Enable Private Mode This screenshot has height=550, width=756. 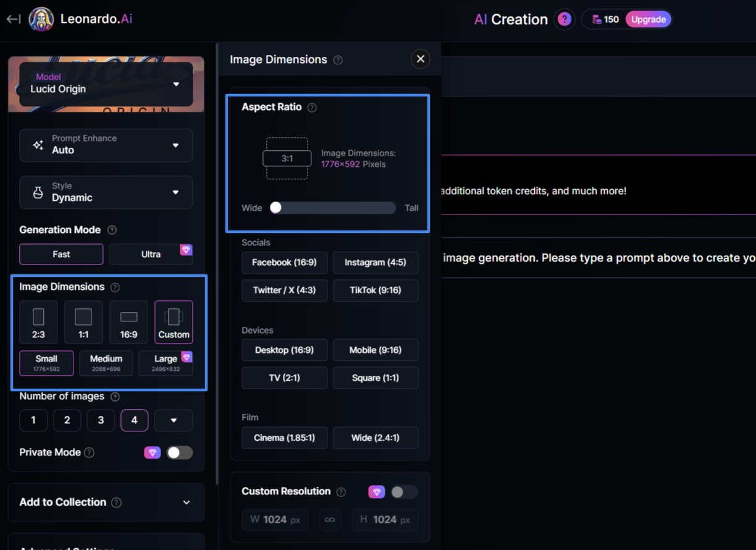click(x=180, y=452)
